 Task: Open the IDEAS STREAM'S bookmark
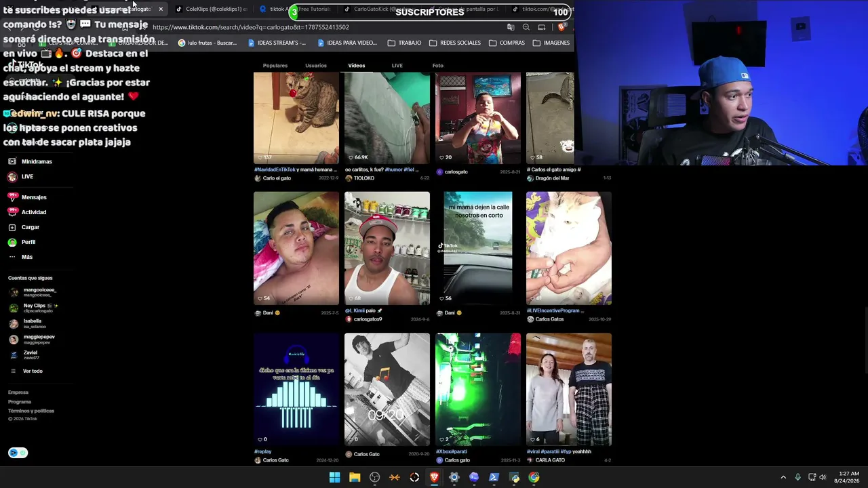(277, 43)
